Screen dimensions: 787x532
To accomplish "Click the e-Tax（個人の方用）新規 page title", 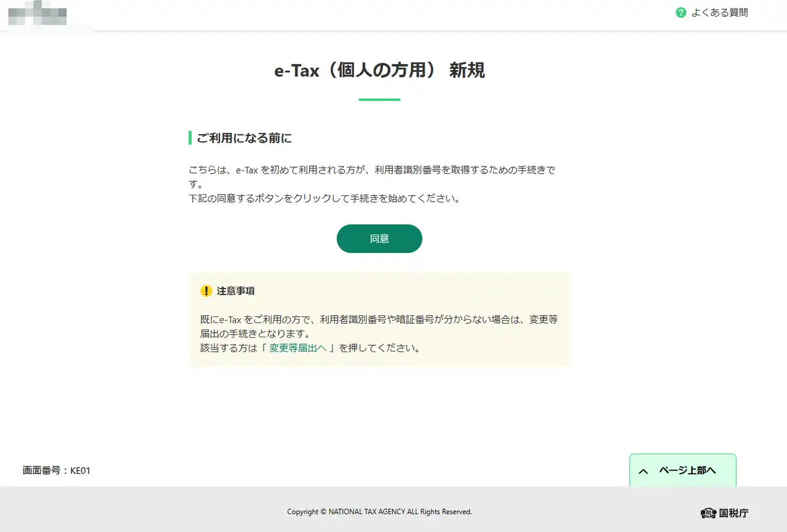I will tap(379, 71).
